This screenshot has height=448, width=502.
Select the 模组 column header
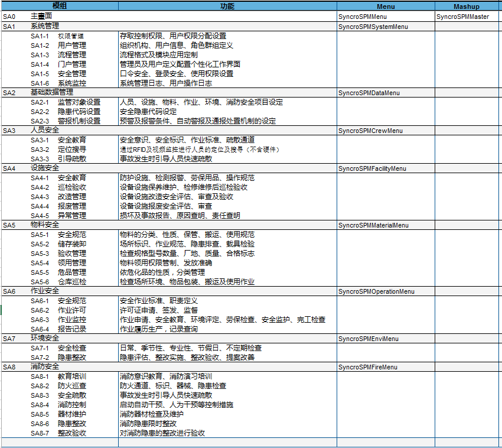60,6
